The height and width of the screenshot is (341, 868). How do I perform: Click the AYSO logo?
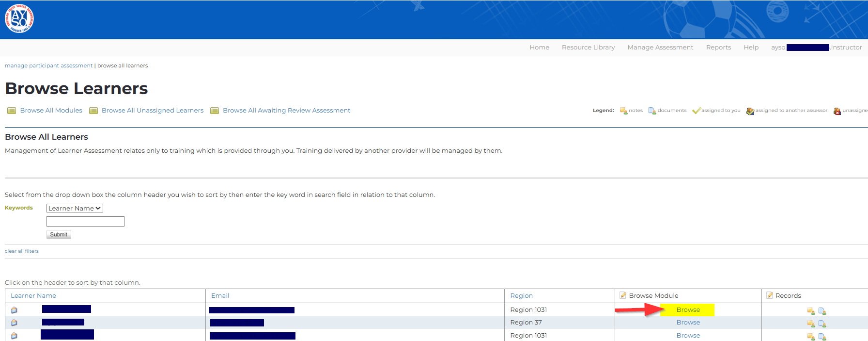pos(19,18)
